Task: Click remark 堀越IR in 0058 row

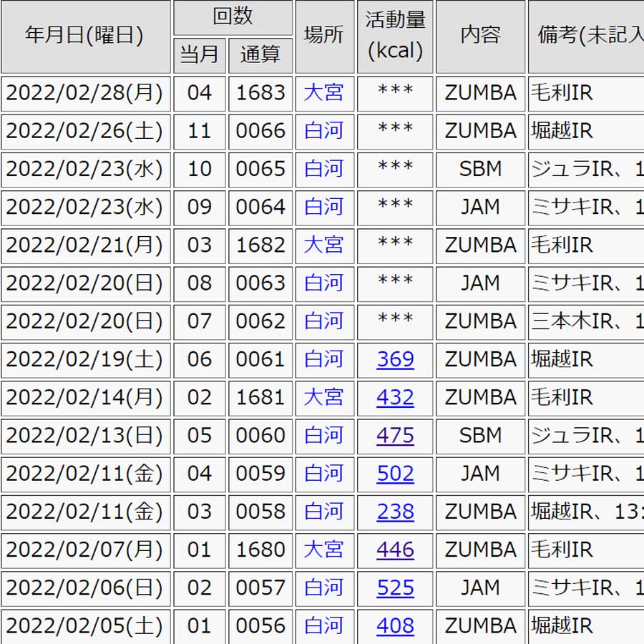Action: [586, 512]
